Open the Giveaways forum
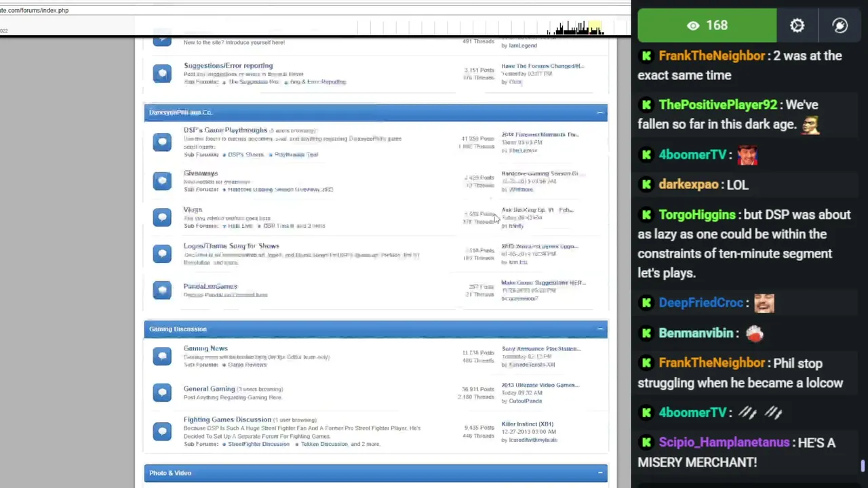Viewport: 868px width, 488px height. pyautogui.click(x=201, y=174)
